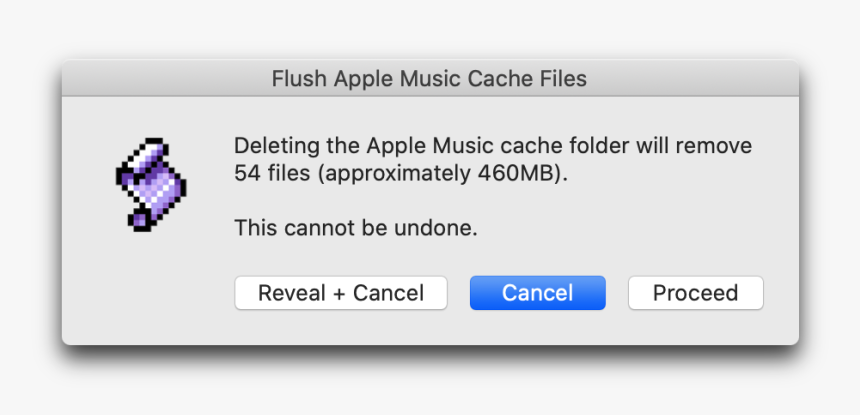Image resolution: width=860 pixels, height=415 pixels.
Task: Click the curled bottom of the script icon
Action: [x=142, y=220]
